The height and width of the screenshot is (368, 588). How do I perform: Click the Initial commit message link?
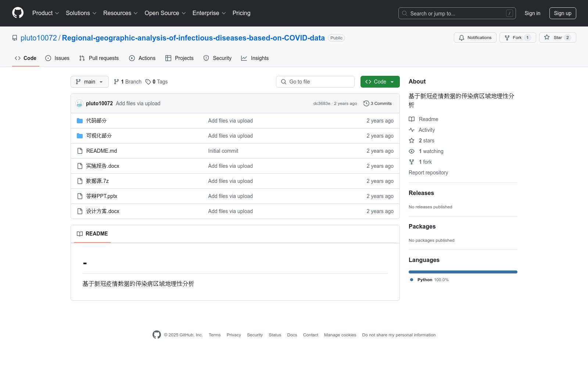[x=223, y=151]
